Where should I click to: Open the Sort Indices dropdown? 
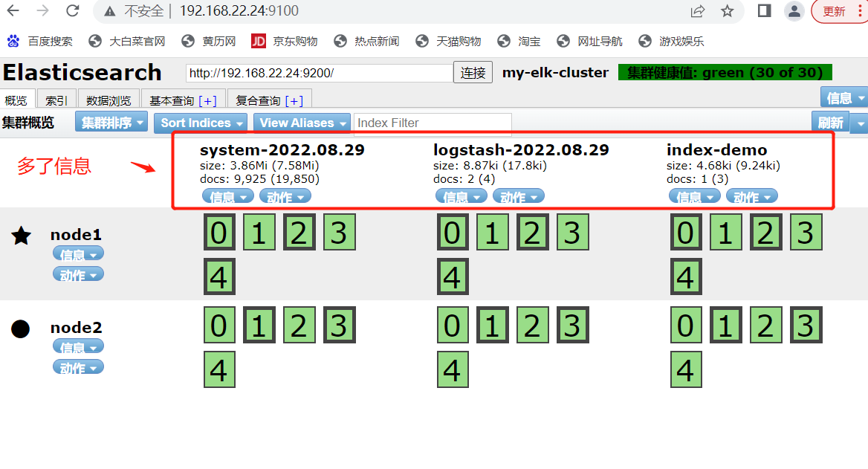tap(200, 123)
